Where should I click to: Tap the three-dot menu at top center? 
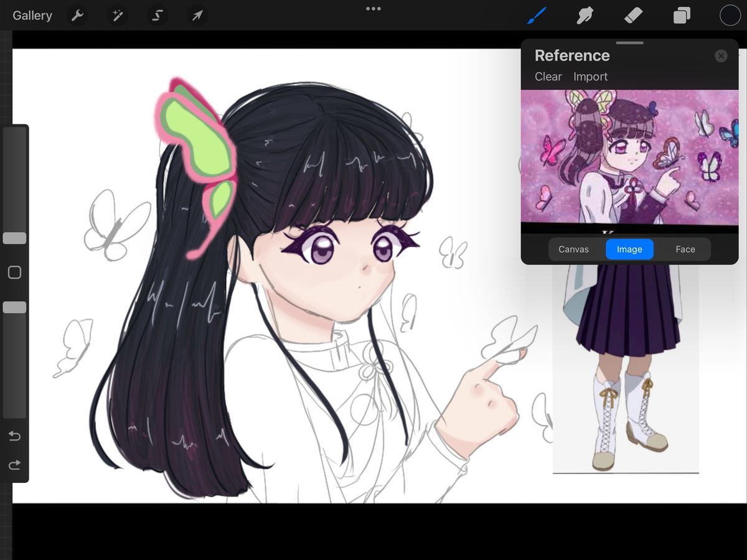pyautogui.click(x=374, y=9)
